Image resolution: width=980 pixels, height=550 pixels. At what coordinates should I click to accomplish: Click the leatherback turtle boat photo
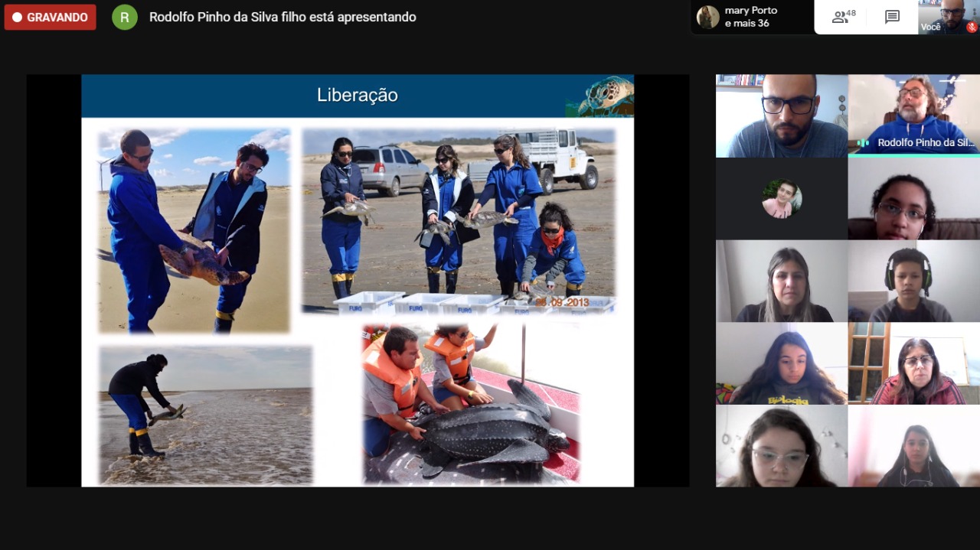click(470, 404)
